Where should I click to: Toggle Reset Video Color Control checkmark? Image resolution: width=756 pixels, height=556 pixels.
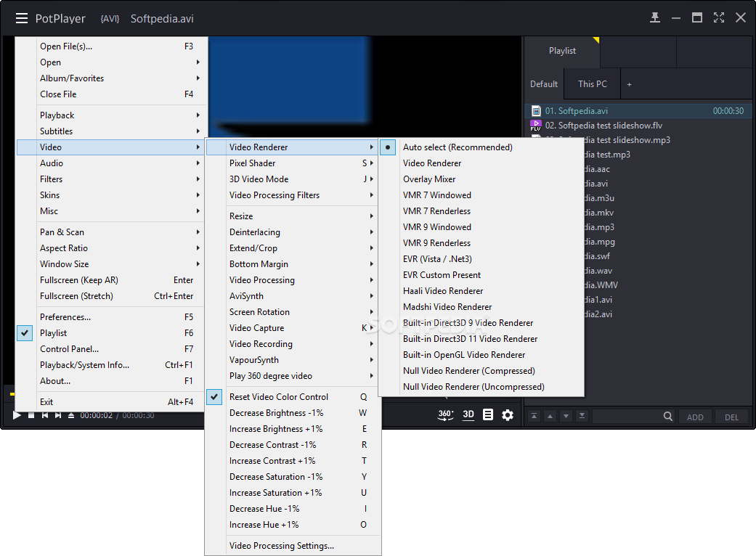[x=293, y=397]
